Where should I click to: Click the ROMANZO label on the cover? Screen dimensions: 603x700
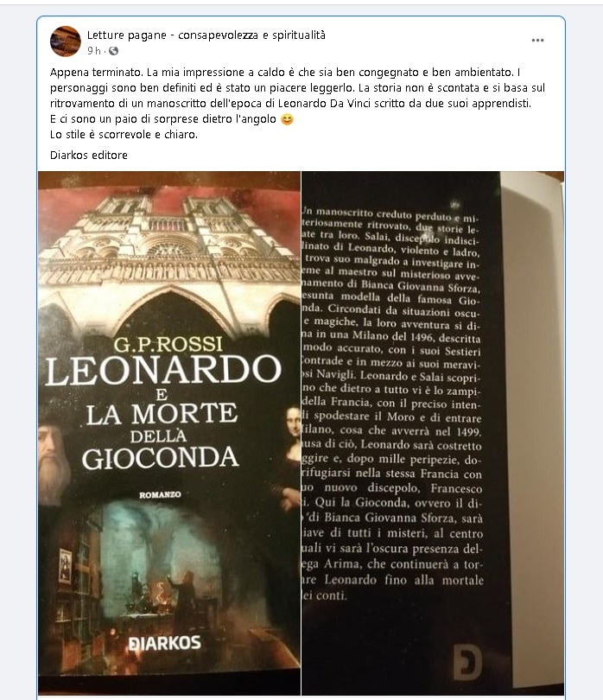pyautogui.click(x=160, y=494)
